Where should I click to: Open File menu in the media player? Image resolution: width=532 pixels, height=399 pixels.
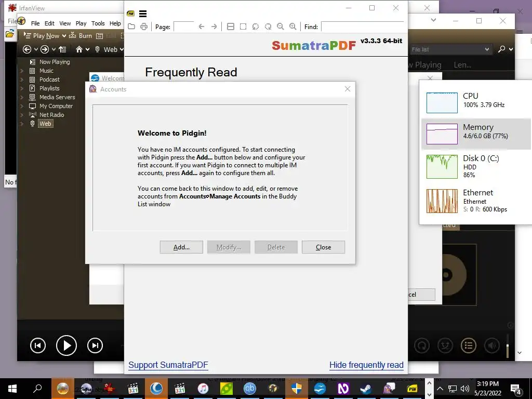click(x=35, y=23)
